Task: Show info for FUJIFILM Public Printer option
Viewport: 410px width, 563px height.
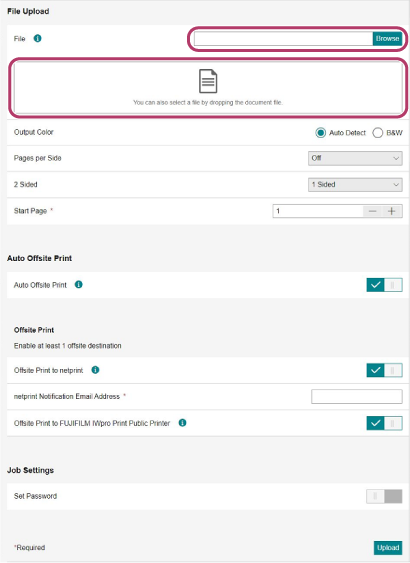Action: (x=182, y=423)
